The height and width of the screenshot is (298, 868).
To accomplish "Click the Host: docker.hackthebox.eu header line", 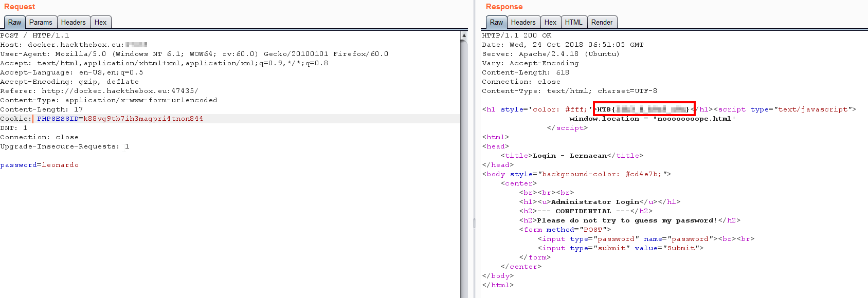I will pos(74,45).
